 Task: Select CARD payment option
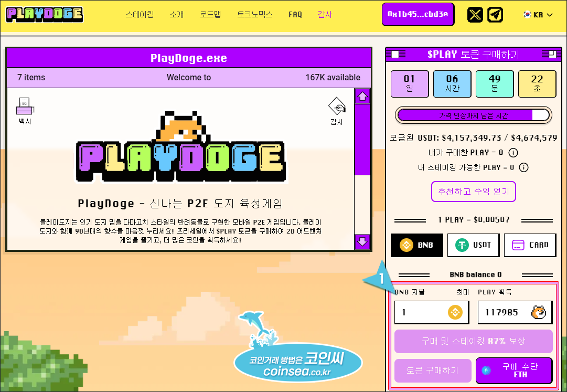pyautogui.click(x=530, y=245)
